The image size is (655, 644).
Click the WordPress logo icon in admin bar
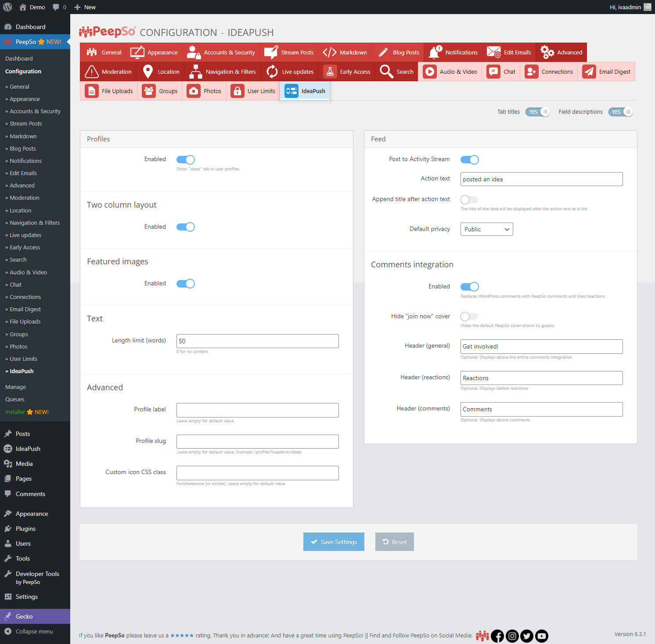point(7,7)
